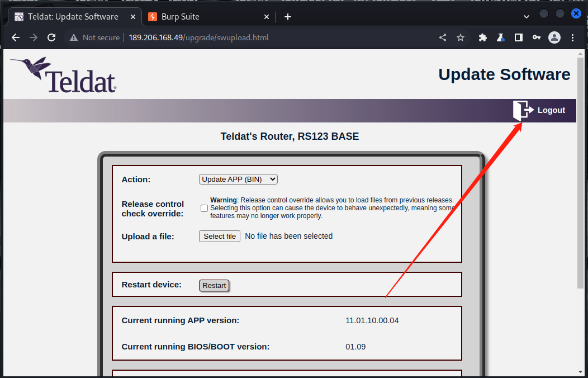This screenshot has width=588, height=378.
Task: Close the browser window with X
Action: click(x=576, y=14)
